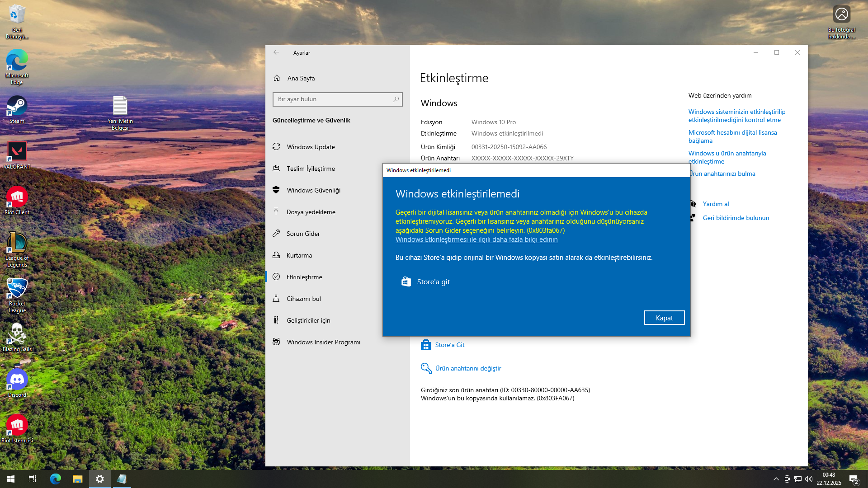Open the notepad-like app on the taskbar
868x488 pixels.
[x=122, y=479]
